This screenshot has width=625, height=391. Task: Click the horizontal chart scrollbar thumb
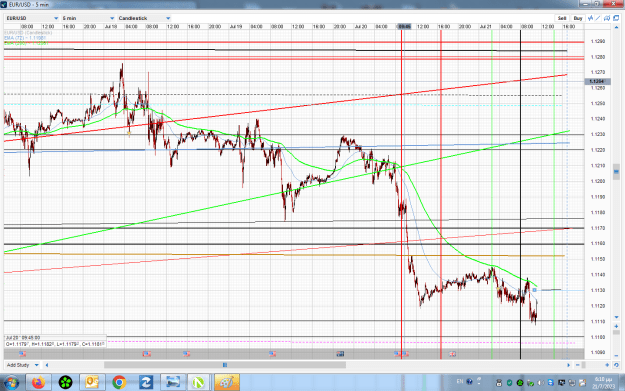[225, 365]
